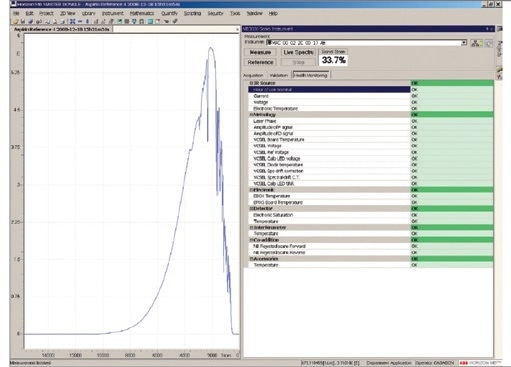511x367 pixels.
Task: Open the Scripting menu
Action: click(x=192, y=13)
